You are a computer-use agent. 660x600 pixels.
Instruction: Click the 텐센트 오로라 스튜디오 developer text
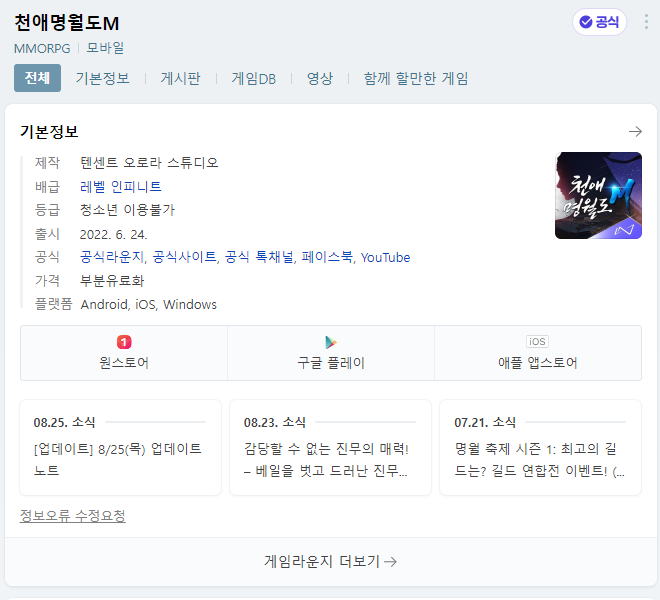pos(149,163)
